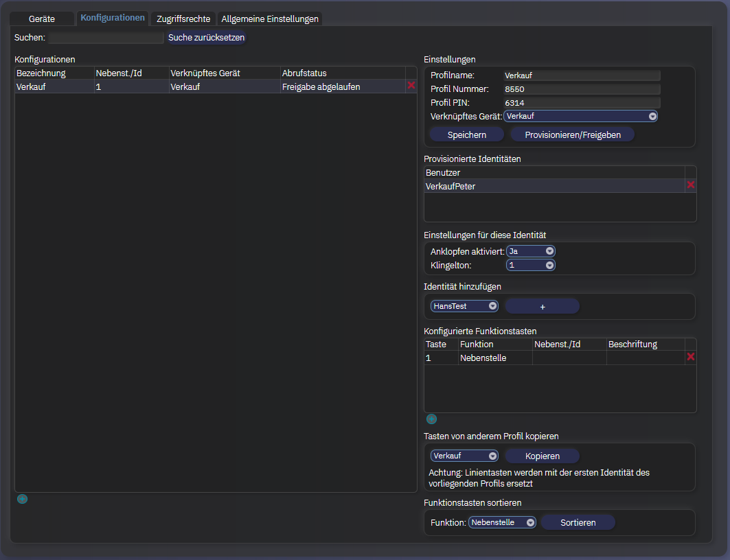Click the Profil PIN field 6314
730x560 pixels.
[x=582, y=103]
